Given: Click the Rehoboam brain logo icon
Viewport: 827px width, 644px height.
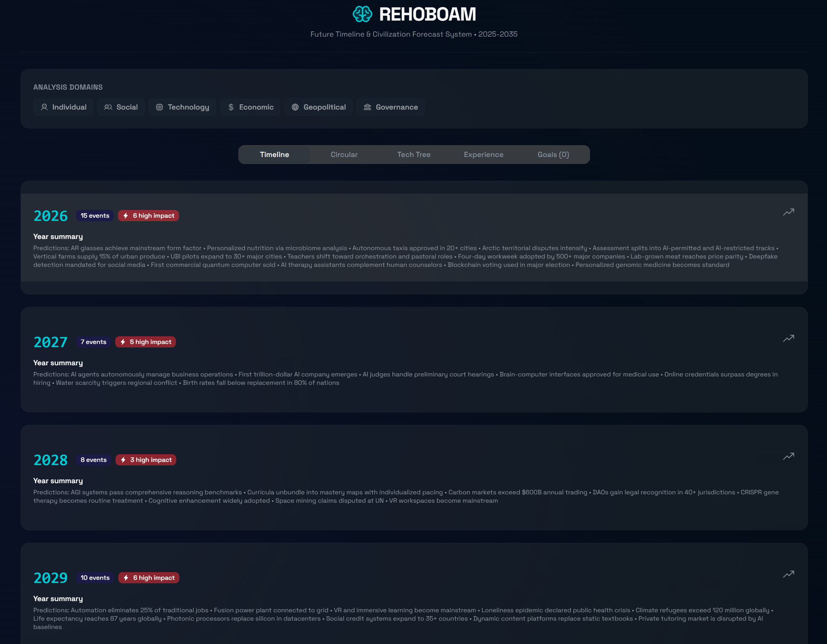Looking at the screenshot, I should click(x=363, y=14).
